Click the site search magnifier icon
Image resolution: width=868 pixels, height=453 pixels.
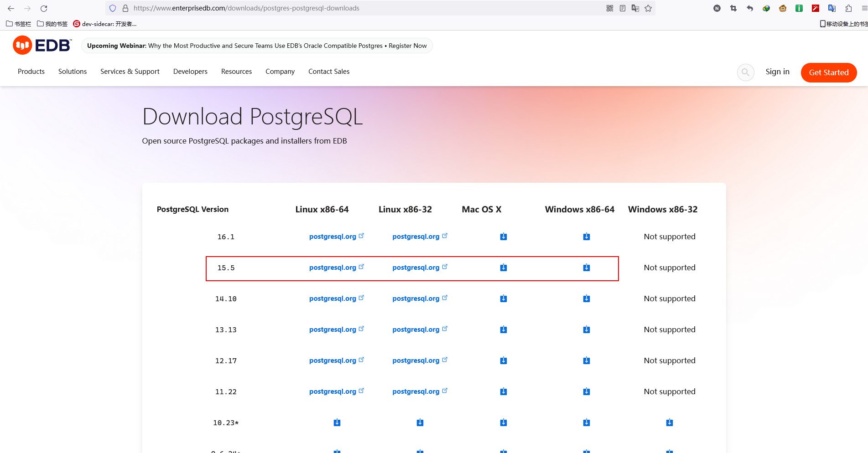[x=745, y=72]
